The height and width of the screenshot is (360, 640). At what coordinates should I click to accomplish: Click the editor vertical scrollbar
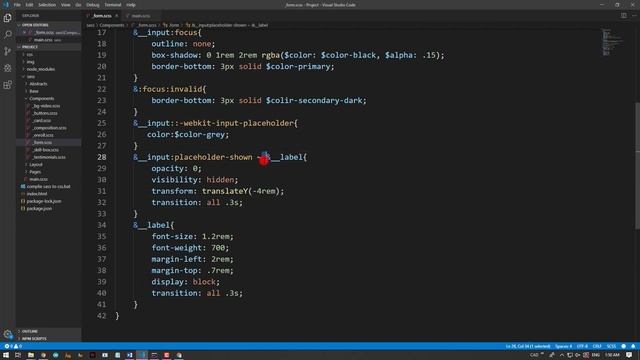[637, 165]
